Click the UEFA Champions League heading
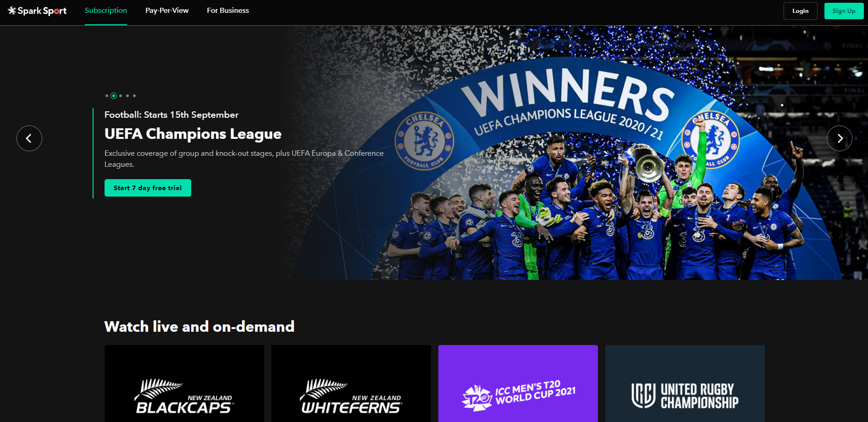 point(193,134)
